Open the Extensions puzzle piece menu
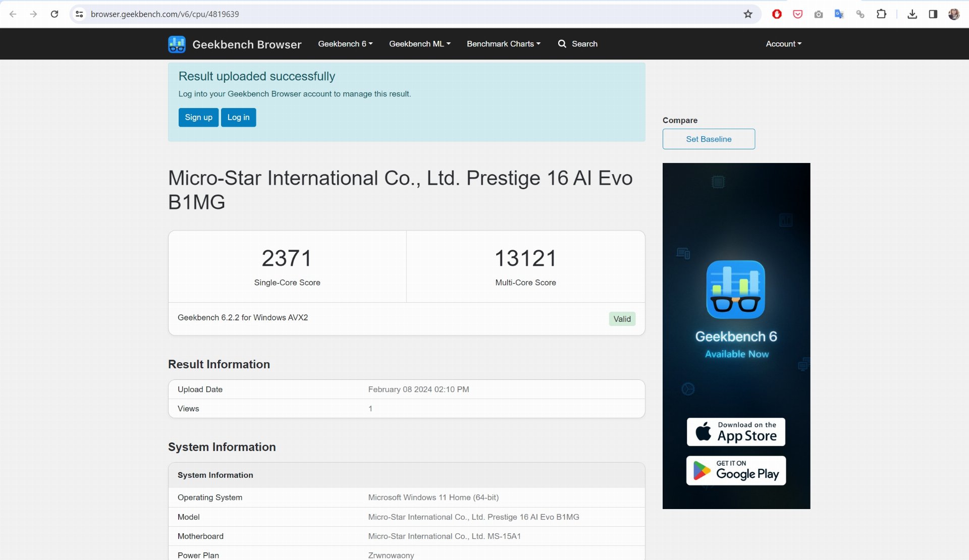This screenshot has height=560, width=969. pyautogui.click(x=881, y=14)
